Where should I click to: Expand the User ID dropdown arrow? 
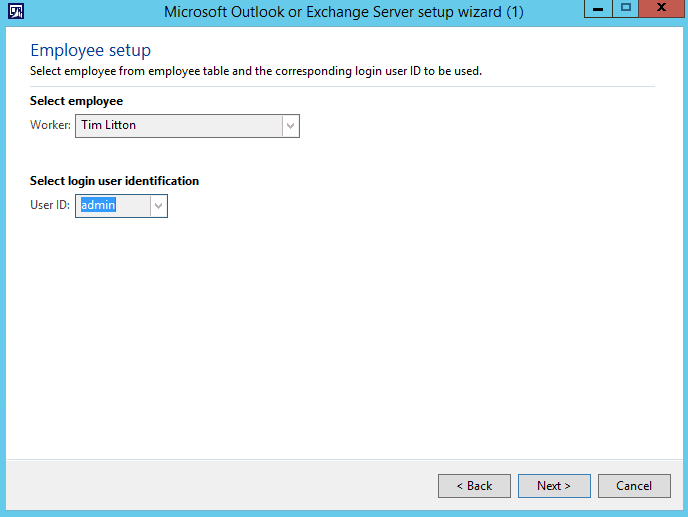tap(158, 206)
